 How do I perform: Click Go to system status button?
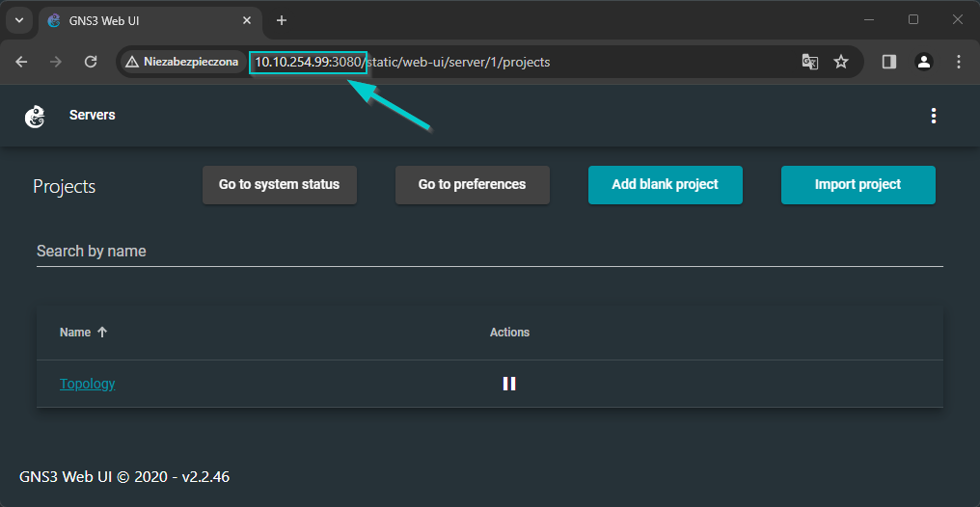point(280,185)
